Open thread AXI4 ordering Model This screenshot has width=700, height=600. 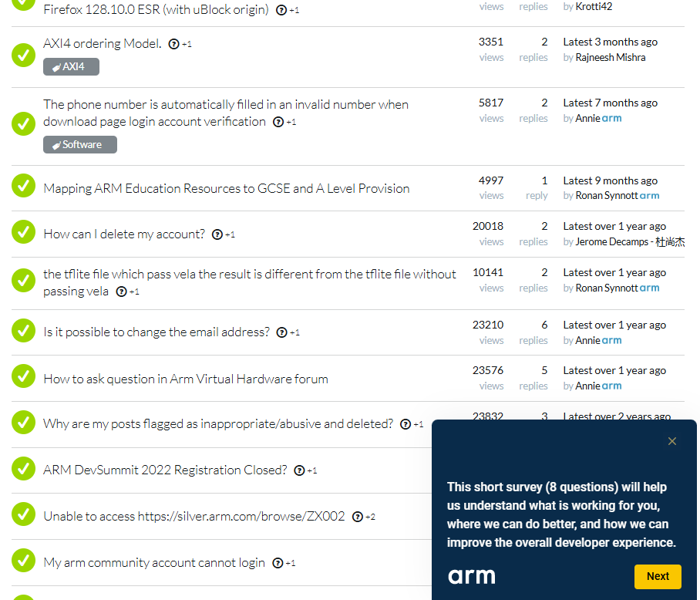coord(103,43)
